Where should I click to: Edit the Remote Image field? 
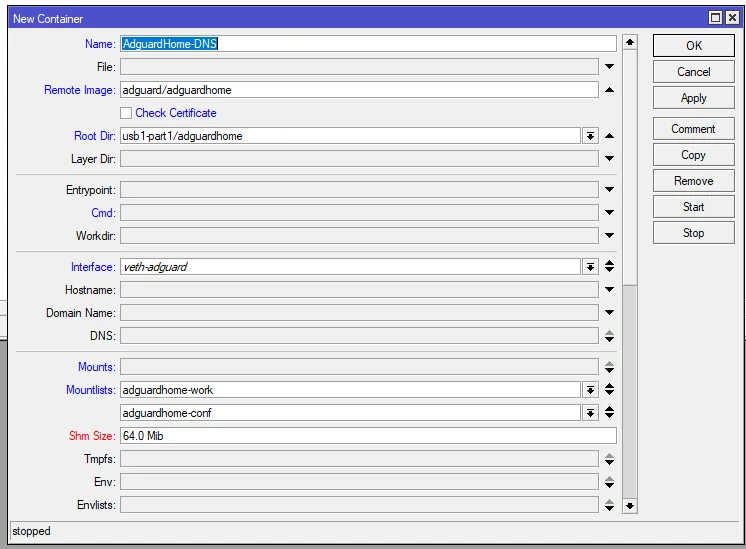359,90
